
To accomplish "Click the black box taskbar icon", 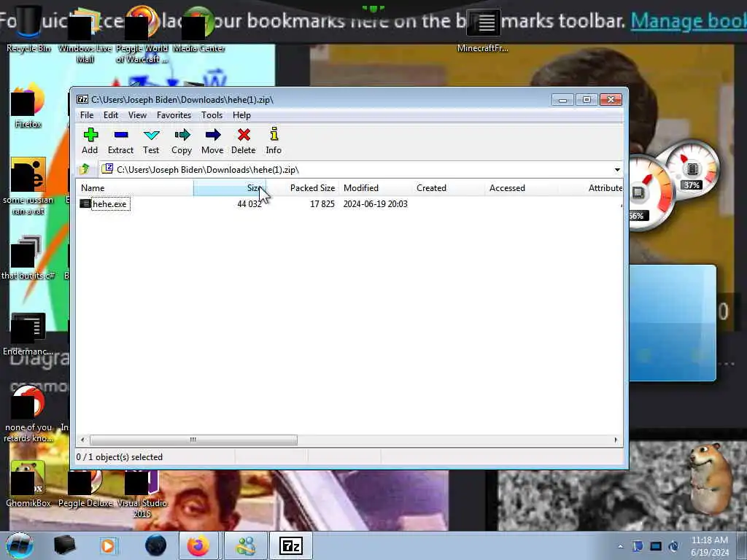I will pos(64,545).
